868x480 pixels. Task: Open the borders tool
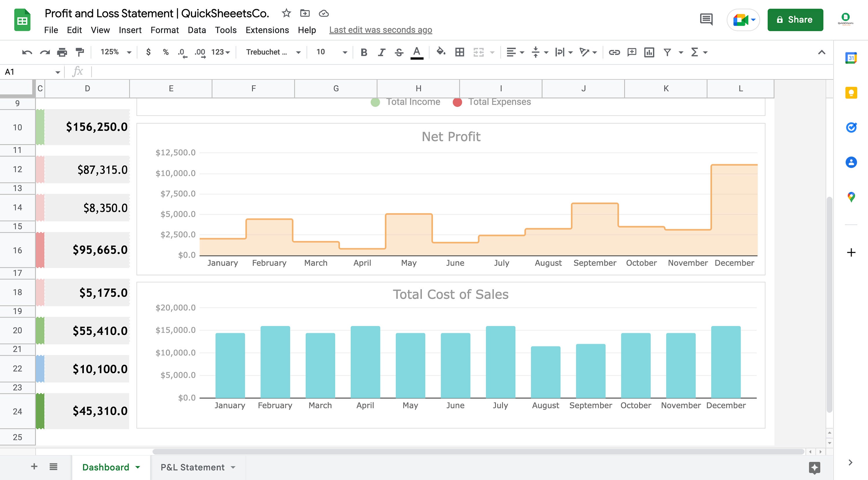[x=460, y=52]
